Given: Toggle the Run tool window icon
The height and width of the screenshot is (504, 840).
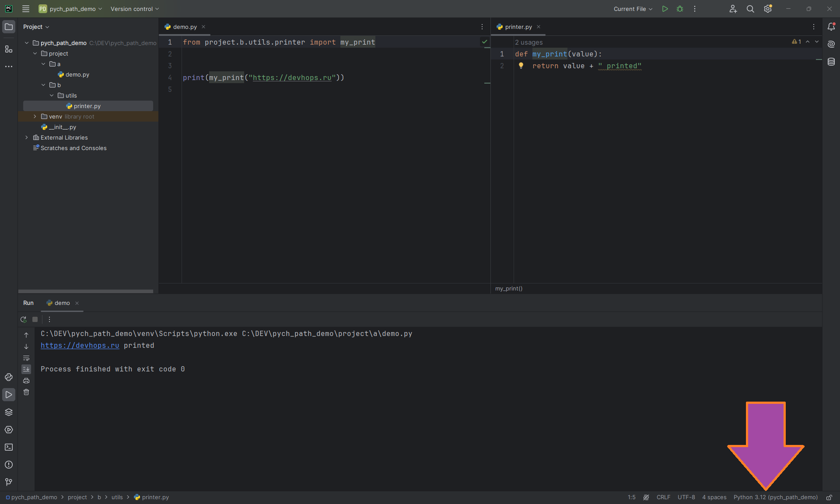Looking at the screenshot, I should (9, 395).
